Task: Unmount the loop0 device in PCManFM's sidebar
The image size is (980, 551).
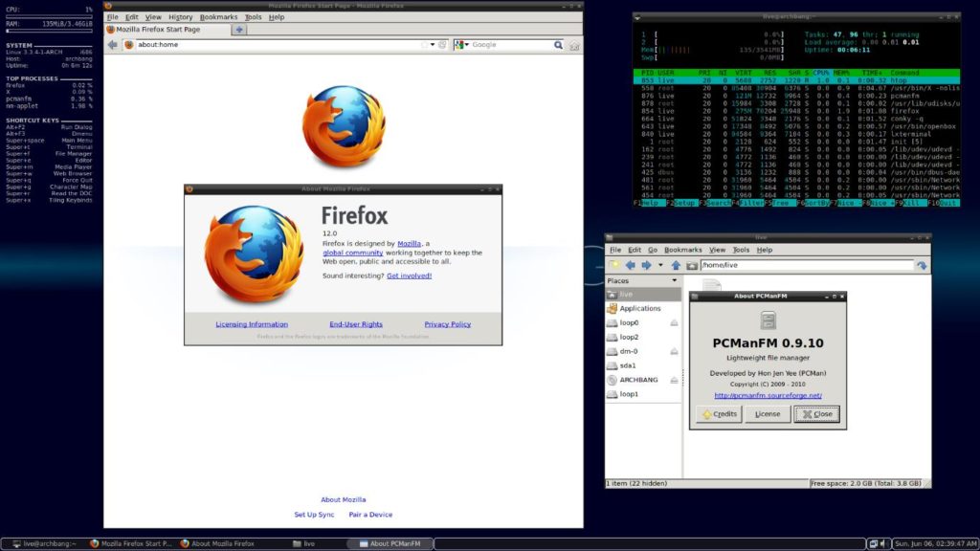Action: click(675, 322)
